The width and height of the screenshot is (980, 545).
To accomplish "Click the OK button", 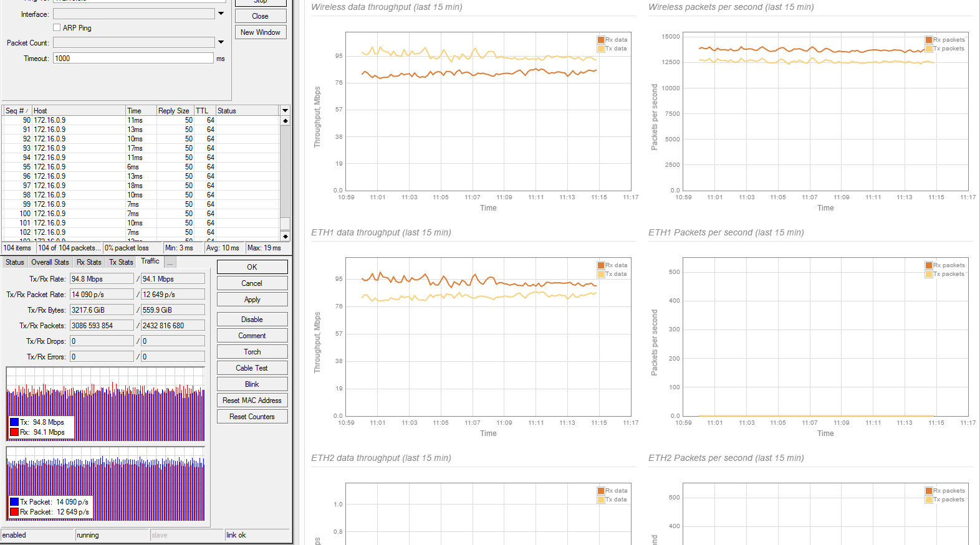I will coord(252,267).
